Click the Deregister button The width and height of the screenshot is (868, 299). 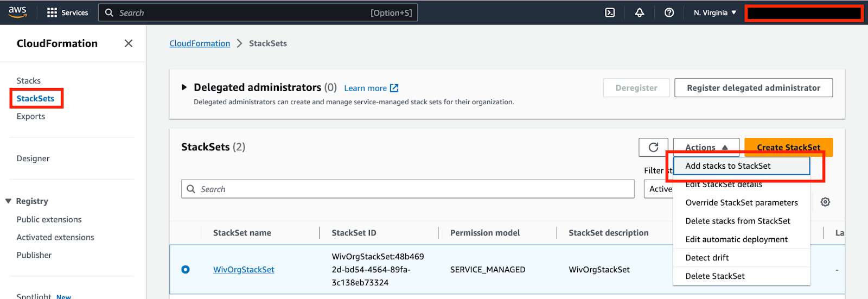[x=636, y=88]
